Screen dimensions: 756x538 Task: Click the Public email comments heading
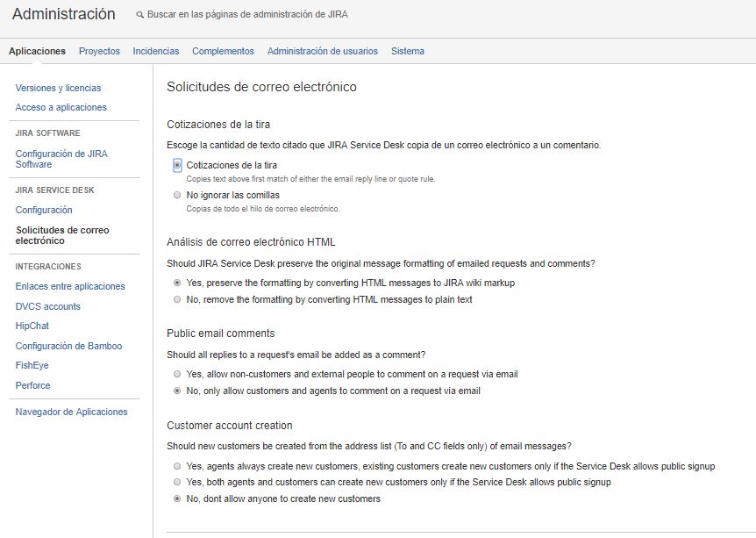tap(221, 334)
